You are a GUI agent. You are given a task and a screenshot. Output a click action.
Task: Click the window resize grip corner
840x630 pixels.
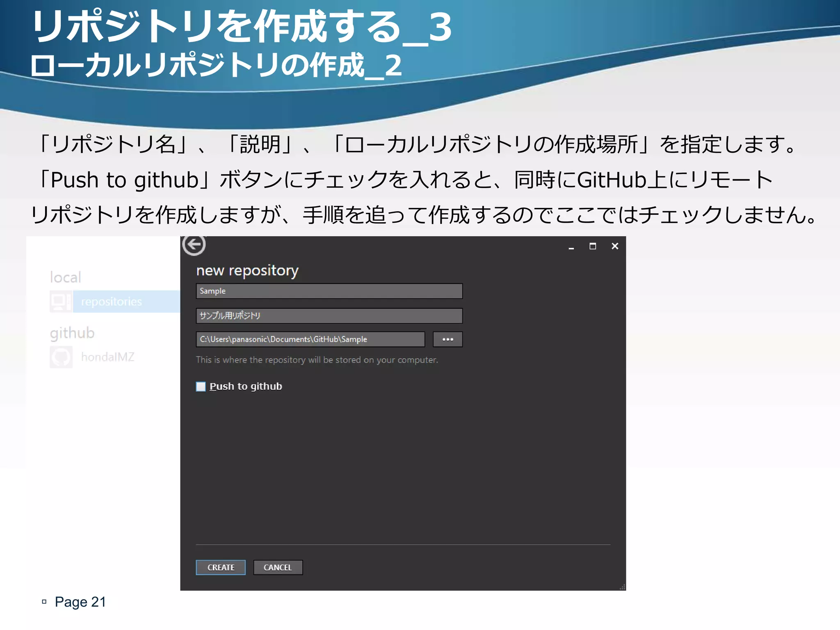coord(622,587)
